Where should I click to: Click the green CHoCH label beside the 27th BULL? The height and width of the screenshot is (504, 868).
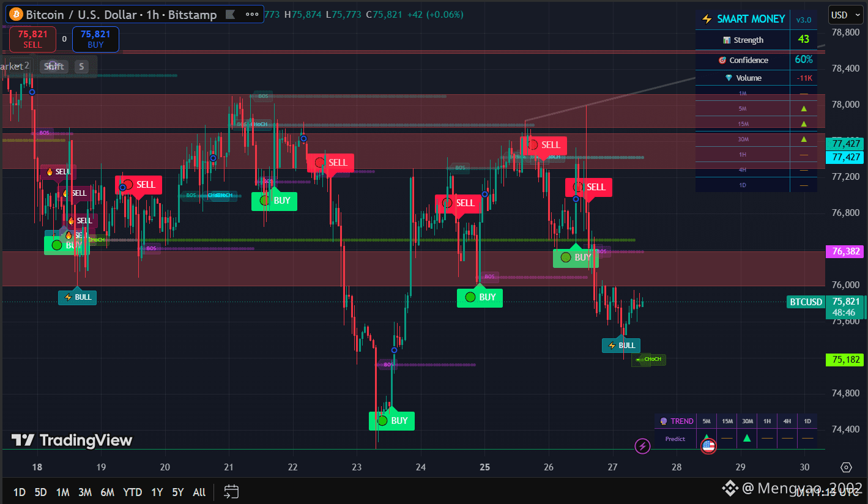click(x=649, y=360)
